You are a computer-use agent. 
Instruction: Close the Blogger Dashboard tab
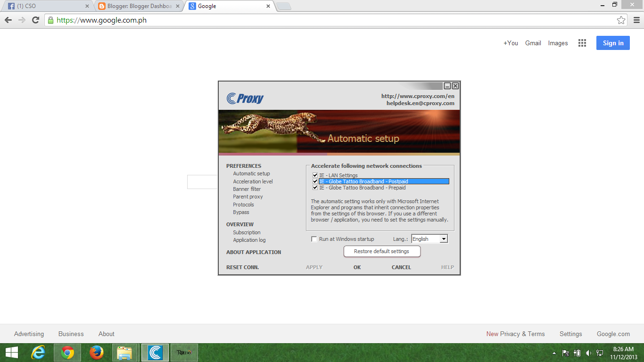[x=178, y=6]
